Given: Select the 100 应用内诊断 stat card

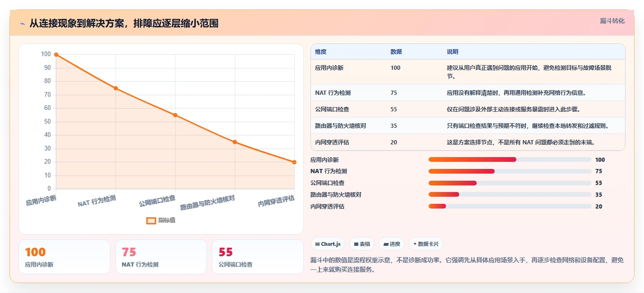Looking at the screenshot, I should click(x=64, y=257).
